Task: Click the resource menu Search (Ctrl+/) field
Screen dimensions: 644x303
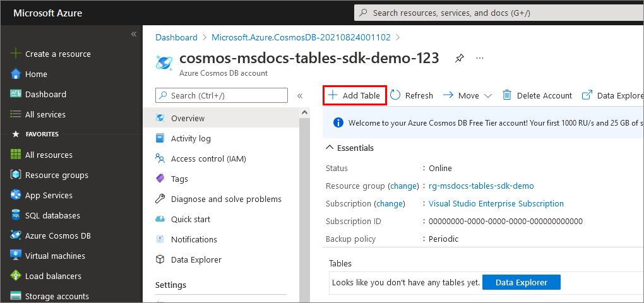Action: tap(221, 95)
